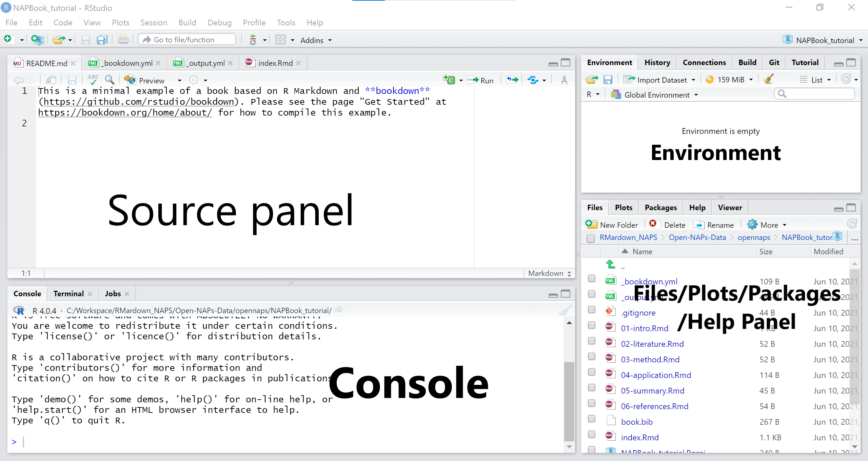Click the refresh files list icon
Viewport: 868px width, 461px height.
pyautogui.click(x=852, y=224)
